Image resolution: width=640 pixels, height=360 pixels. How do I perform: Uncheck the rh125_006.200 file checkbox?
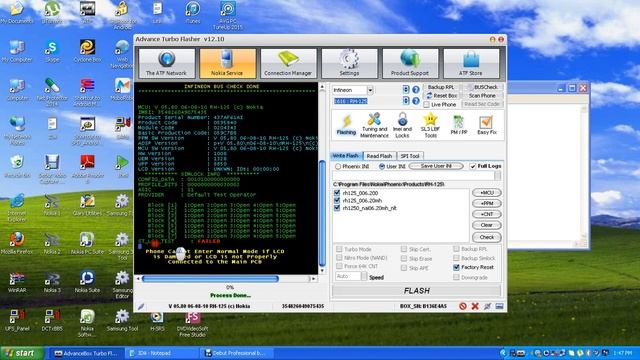[337, 193]
